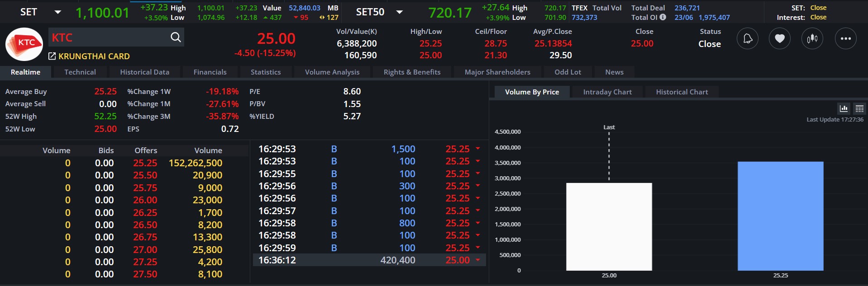This screenshot has height=286, width=868.
Task: Open the three-dot more options button
Action: pos(846,39)
